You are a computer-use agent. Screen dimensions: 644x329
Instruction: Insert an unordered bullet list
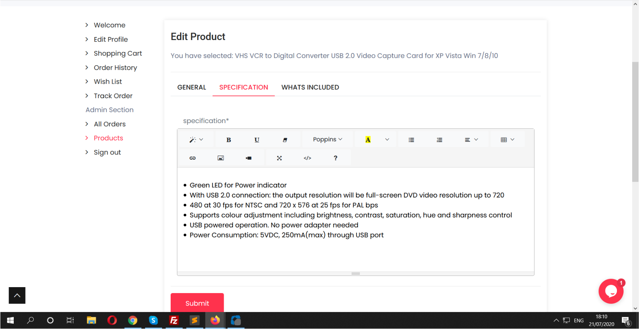point(411,140)
